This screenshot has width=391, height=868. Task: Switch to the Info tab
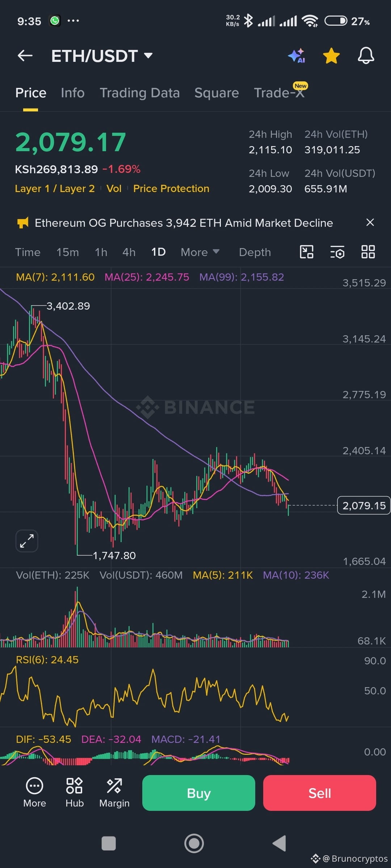point(73,93)
